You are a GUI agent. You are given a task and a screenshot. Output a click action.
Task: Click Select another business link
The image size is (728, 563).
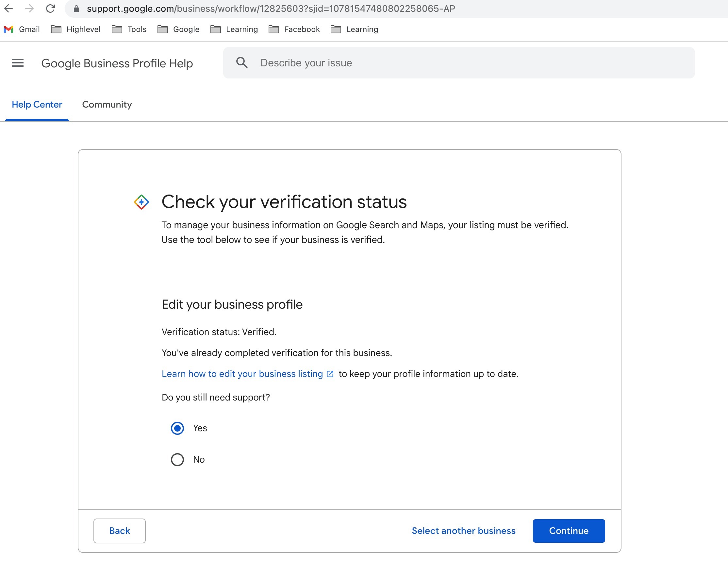click(463, 531)
